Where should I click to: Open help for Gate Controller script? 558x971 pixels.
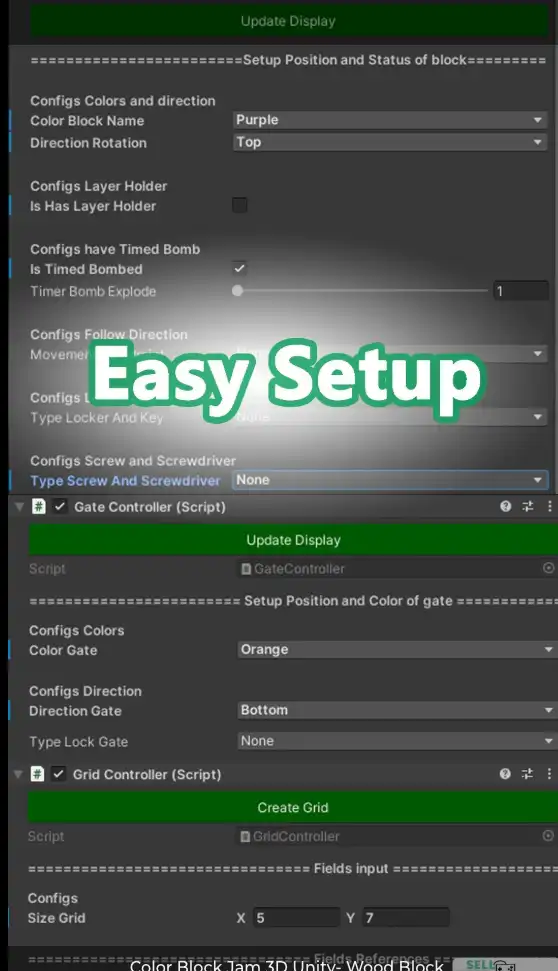click(506, 507)
